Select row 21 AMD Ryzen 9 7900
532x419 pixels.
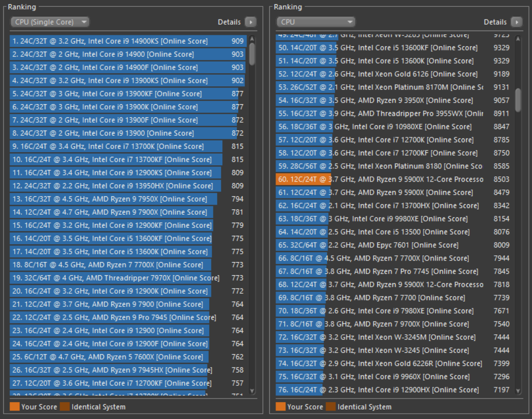coord(128,304)
